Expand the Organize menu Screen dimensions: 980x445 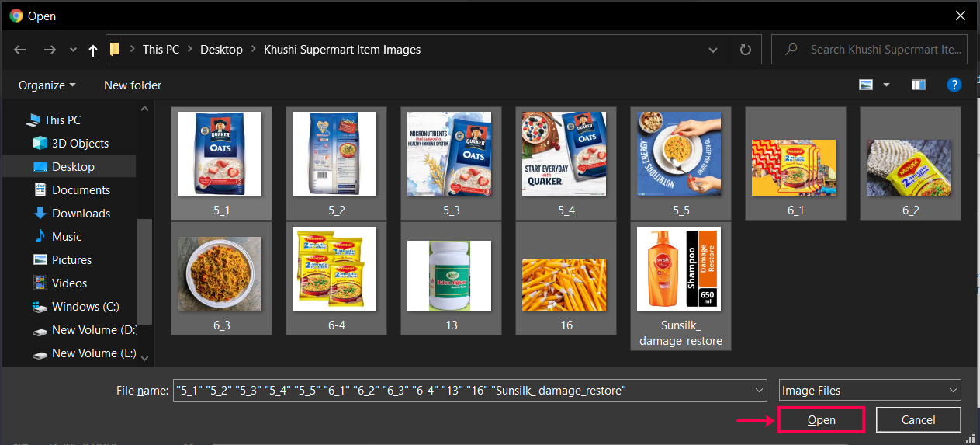point(47,85)
